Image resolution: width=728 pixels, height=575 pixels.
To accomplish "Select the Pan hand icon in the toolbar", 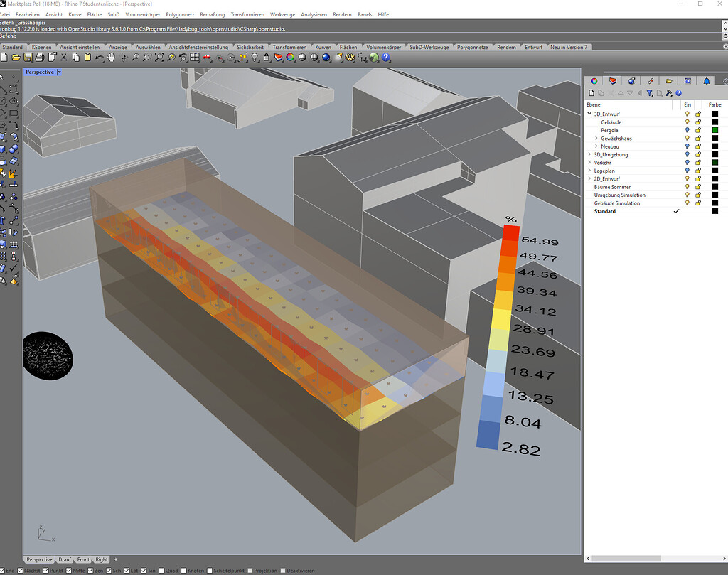I will click(x=111, y=58).
